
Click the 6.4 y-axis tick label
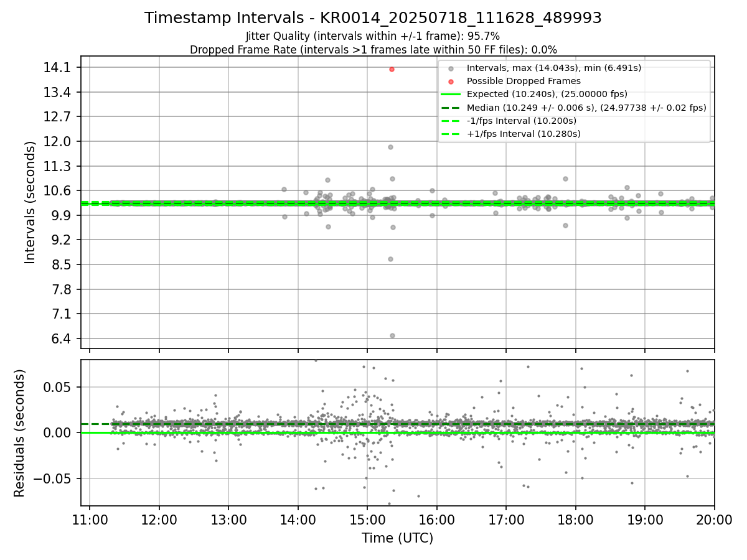pyautogui.click(x=61, y=338)
